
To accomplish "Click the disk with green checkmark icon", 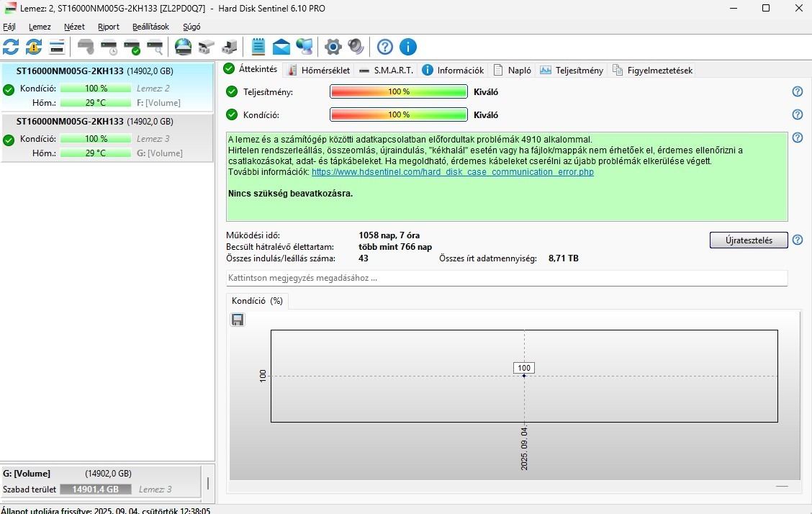I will point(132,47).
